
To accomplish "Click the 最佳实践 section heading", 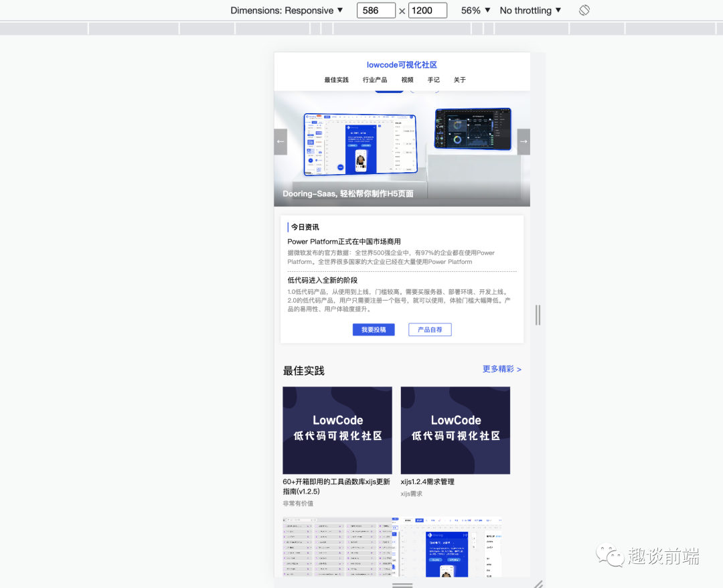I will pyautogui.click(x=303, y=371).
